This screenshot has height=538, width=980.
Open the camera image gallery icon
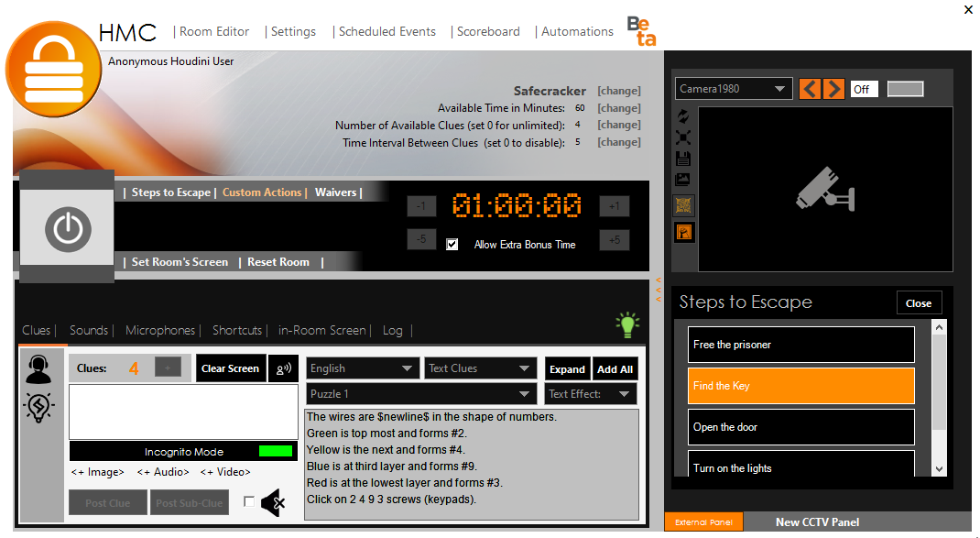683,180
